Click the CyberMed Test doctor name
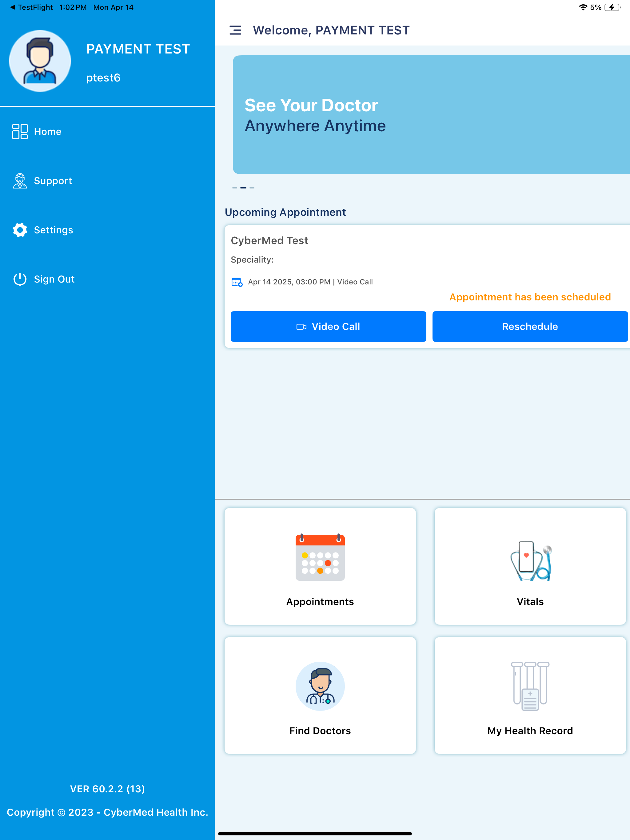Viewport: 630px width, 840px height. point(269,240)
